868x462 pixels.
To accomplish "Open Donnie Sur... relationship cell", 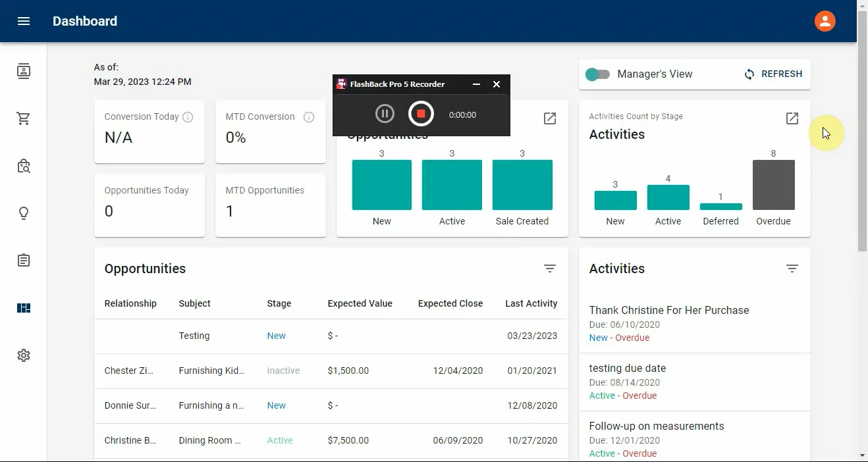I will coord(130,405).
